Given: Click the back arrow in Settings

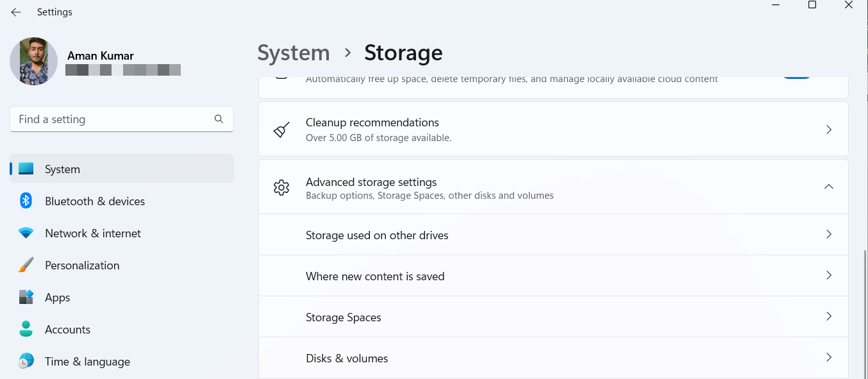Looking at the screenshot, I should (16, 12).
